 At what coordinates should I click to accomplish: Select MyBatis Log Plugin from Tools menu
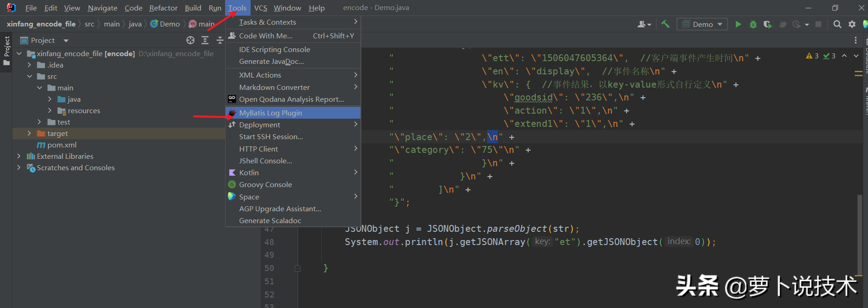pos(271,113)
